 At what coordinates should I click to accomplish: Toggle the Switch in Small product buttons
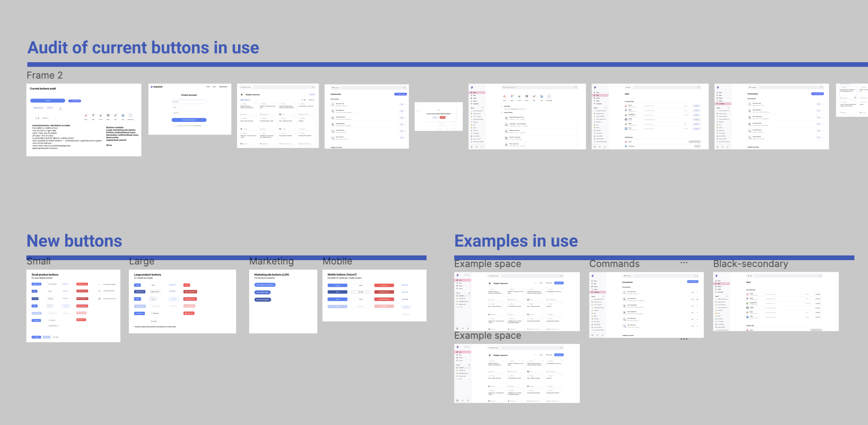pyautogui.click(x=56, y=337)
